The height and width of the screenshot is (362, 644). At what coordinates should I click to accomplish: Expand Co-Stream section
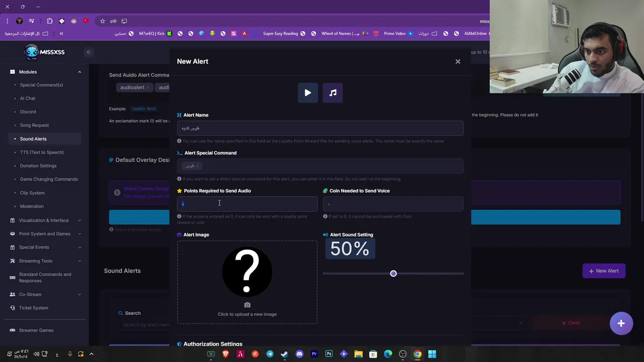[45, 294]
